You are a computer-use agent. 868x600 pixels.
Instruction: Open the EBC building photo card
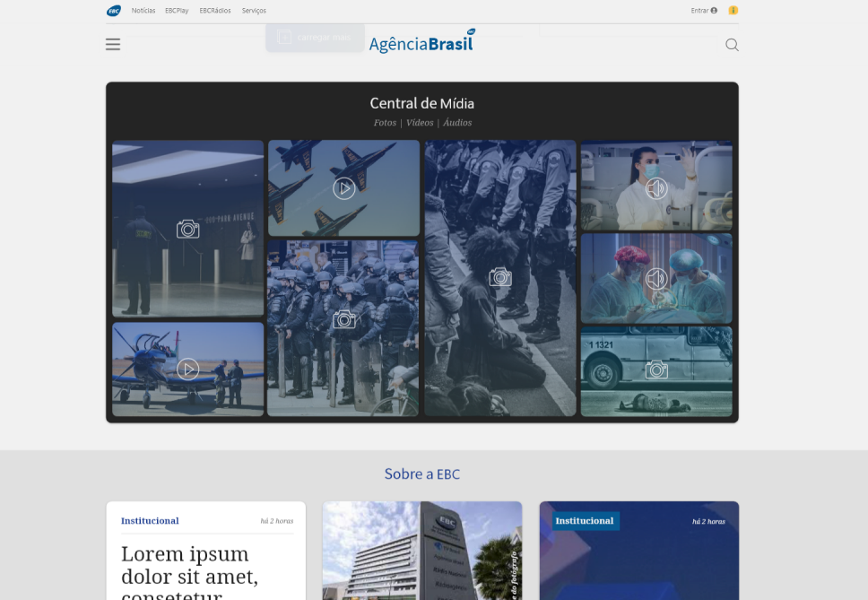tap(421, 551)
